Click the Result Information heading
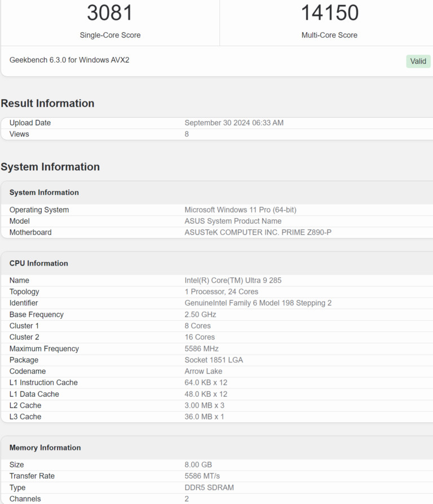This screenshot has width=433, height=504. [47, 103]
